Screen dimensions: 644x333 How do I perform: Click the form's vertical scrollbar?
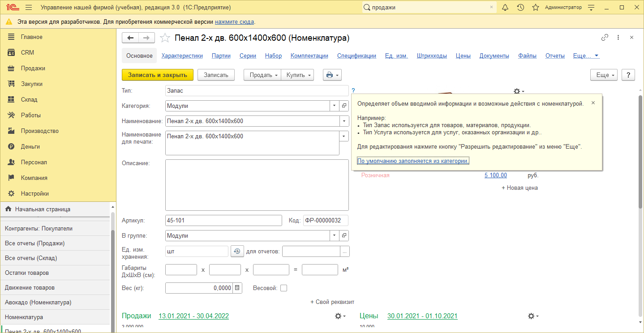coord(640,152)
